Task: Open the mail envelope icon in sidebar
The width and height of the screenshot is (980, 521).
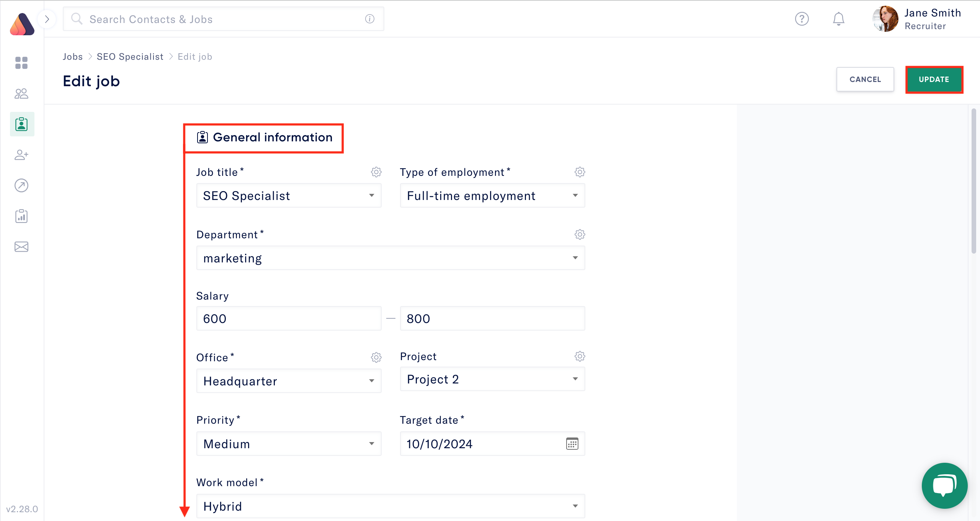Action: coord(21,247)
